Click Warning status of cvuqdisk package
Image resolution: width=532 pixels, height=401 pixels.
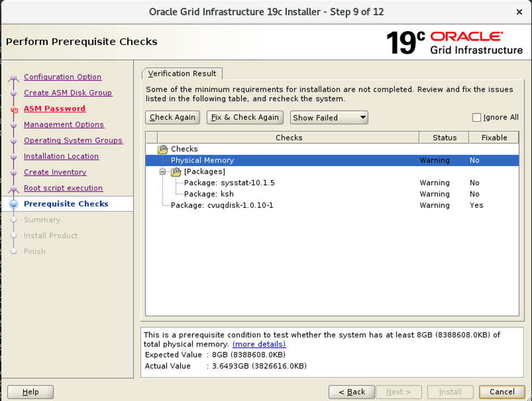click(435, 205)
